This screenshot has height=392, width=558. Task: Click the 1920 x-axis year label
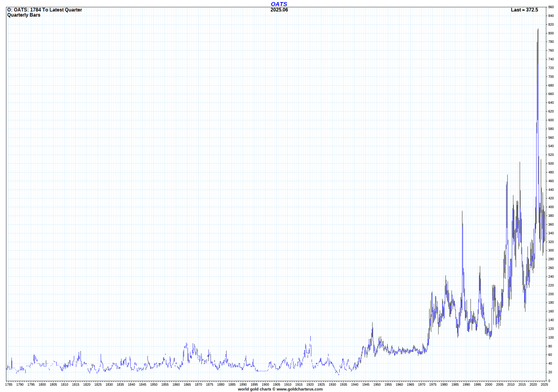(310, 384)
